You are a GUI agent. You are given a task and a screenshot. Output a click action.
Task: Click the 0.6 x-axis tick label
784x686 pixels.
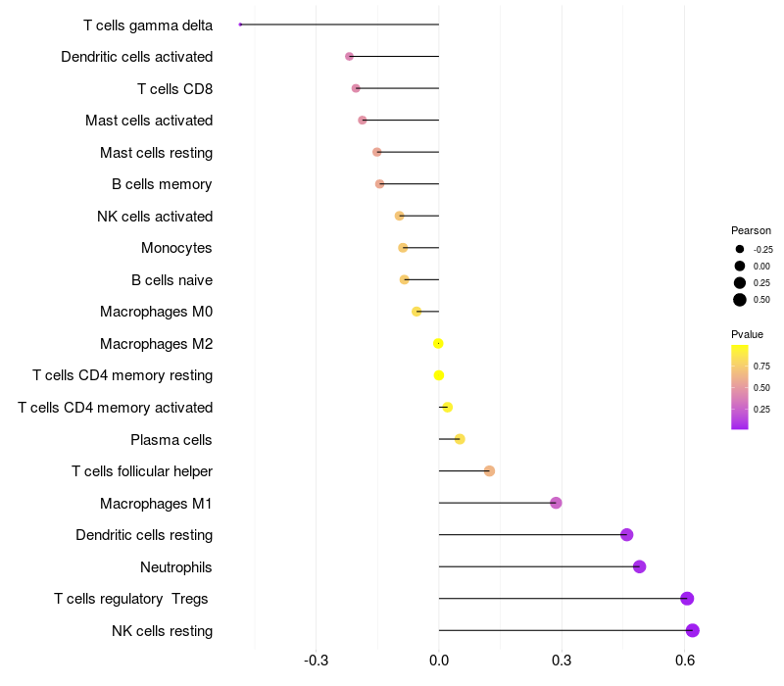[684, 661]
